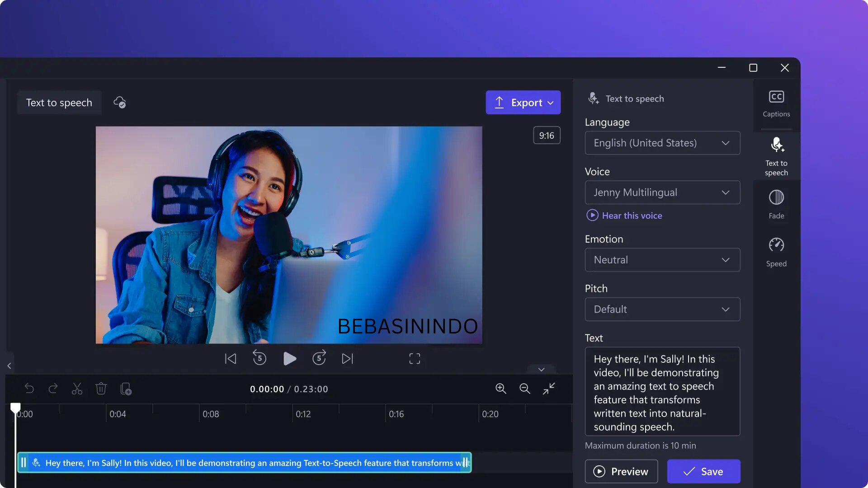Click the Text to speech panel header icon
Viewport: 868px width, 488px height.
(x=593, y=98)
